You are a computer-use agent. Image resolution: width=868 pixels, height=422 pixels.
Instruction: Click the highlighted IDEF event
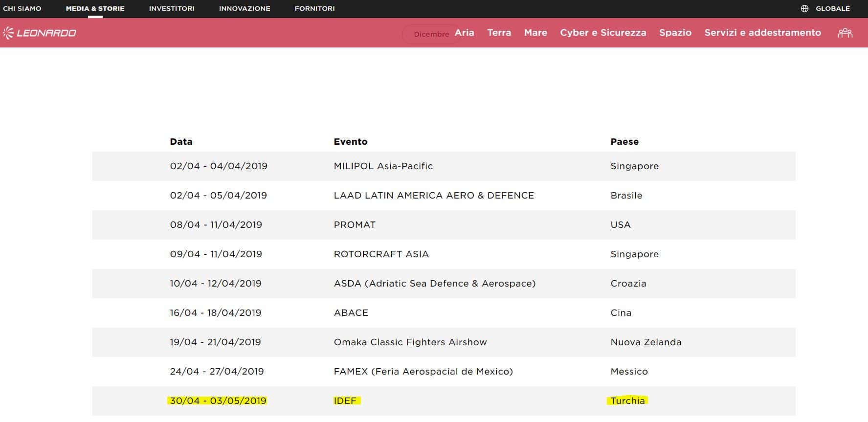coord(345,400)
